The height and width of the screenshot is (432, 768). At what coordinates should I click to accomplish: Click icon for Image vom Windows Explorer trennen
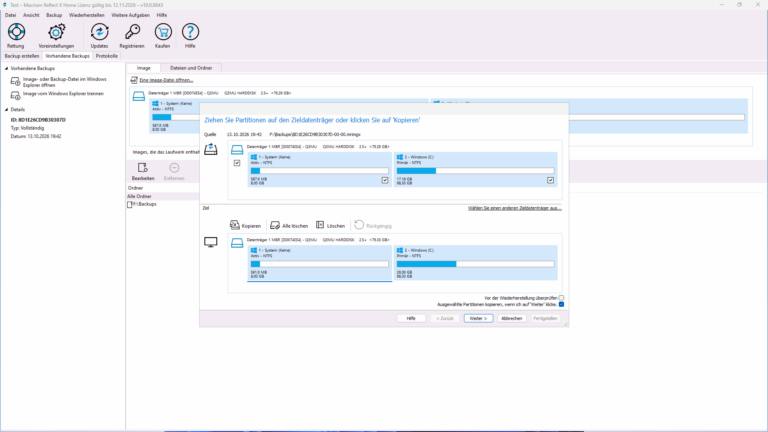pyautogui.click(x=16, y=95)
